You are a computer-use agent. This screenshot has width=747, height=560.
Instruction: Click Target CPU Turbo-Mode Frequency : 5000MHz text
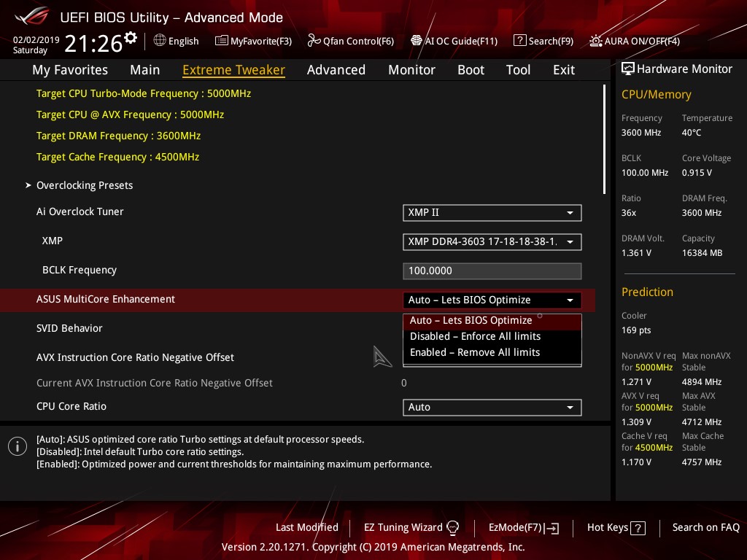(144, 93)
